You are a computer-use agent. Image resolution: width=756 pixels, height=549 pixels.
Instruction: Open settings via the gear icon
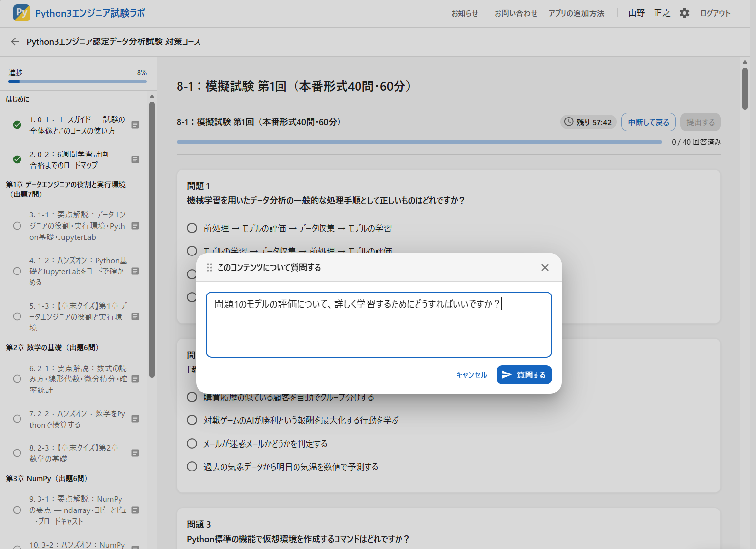(685, 13)
